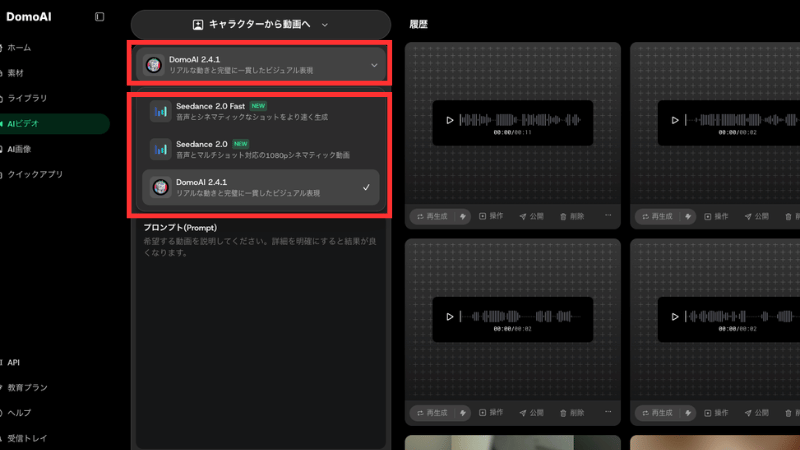
Task: Click 公開 under the 00:11 clip
Action: pyautogui.click(x=531, y=216)
